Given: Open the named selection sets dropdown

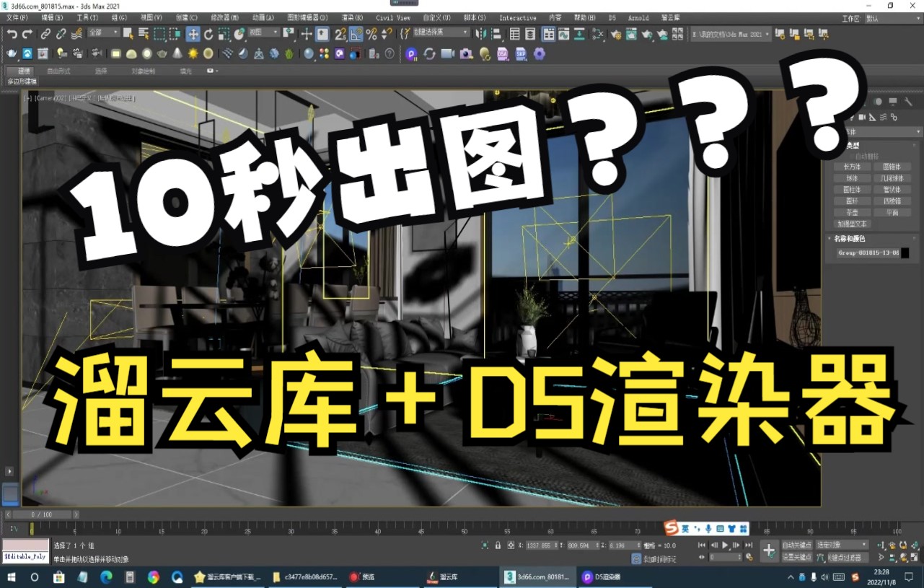Looking at the screenshot, I should point(440,32).
